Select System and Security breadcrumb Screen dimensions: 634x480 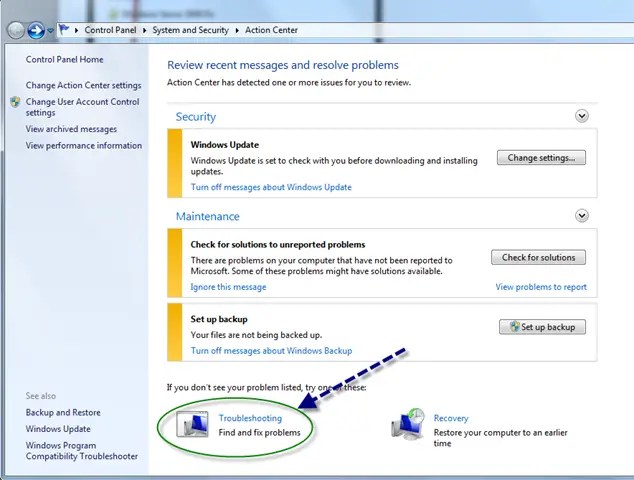[190, 30]
